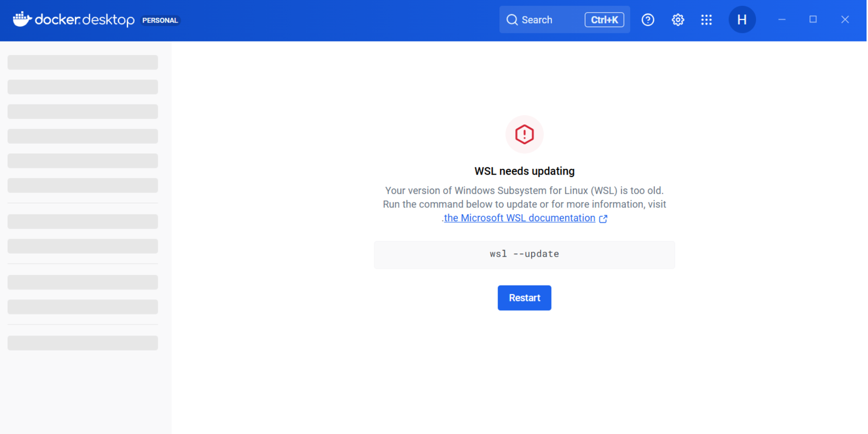Screen dimensions: 868x434
Task: Open the nine-dot apps grid menu
Action: (706, 20)
